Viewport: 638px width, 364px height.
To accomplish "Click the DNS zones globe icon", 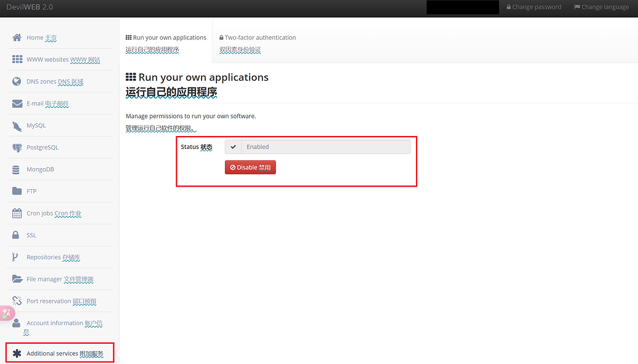I will [17, 81].
